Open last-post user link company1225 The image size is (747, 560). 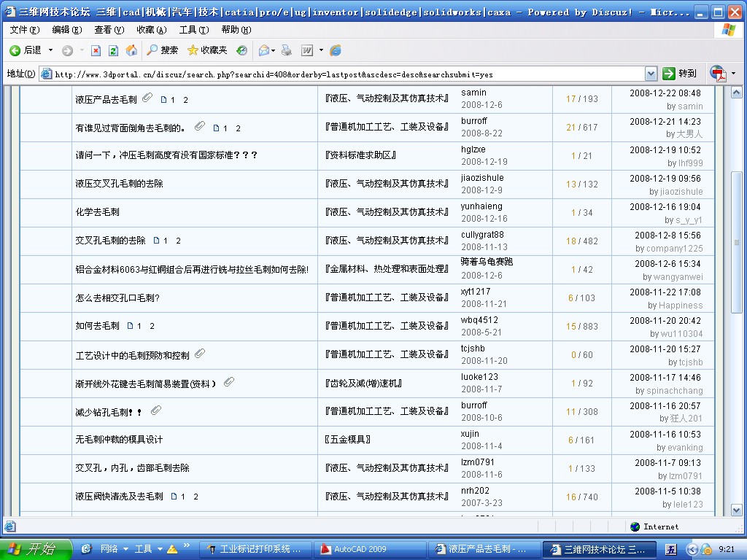[674, 248]
